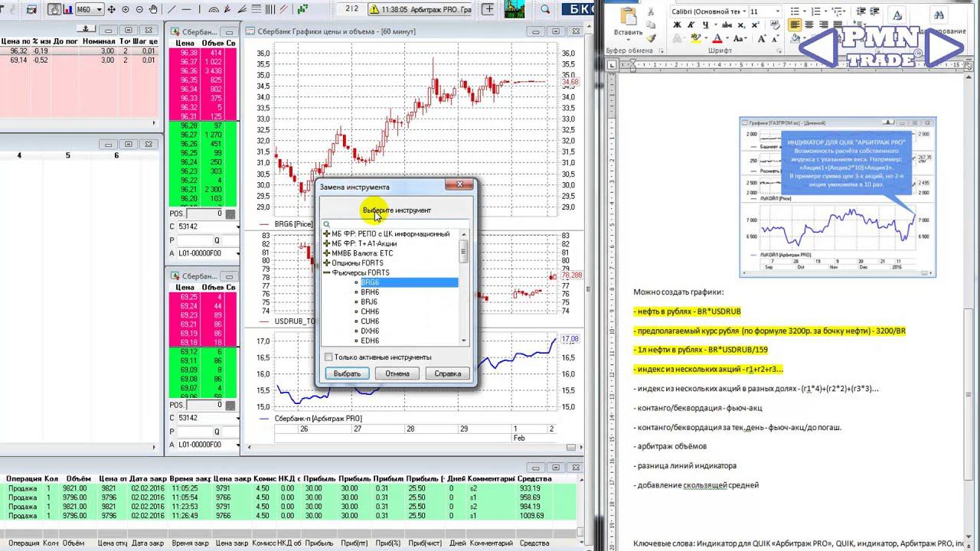Select the vertical line tool
The image size is (980, 551).
tap(199, 9)
